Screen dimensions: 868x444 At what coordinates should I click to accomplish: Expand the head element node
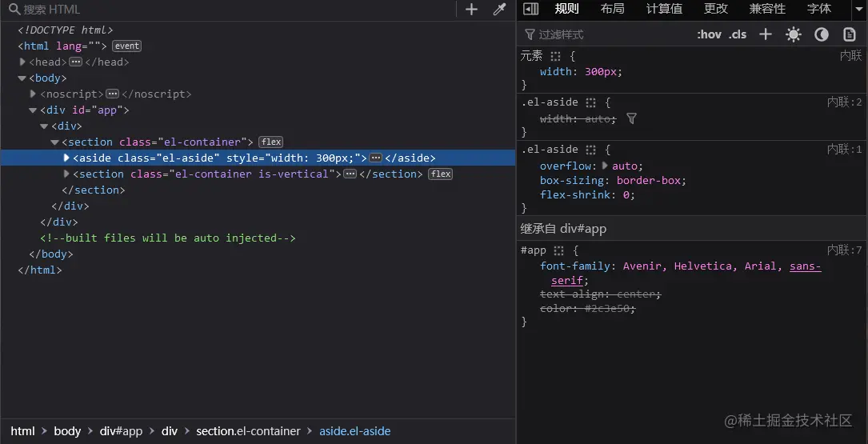pos(22,62)
